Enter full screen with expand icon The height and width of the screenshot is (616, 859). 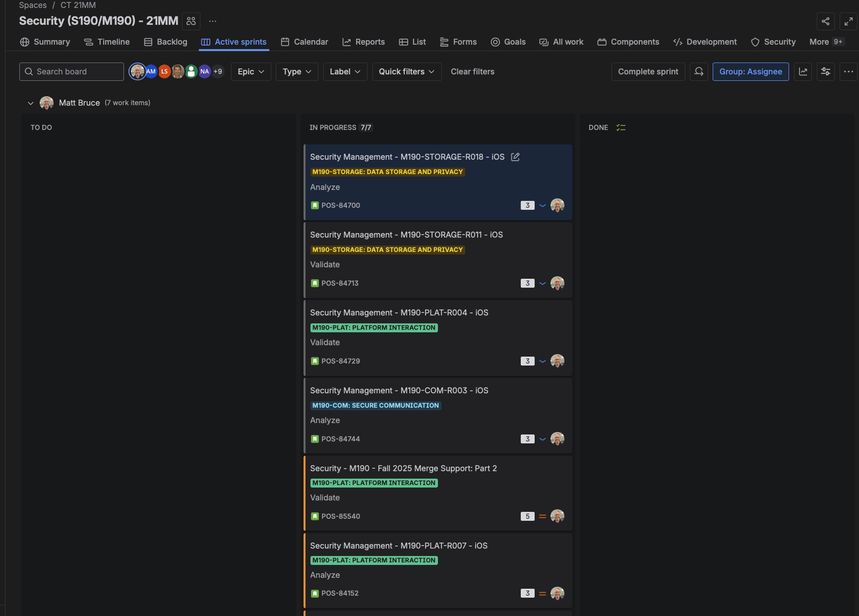pyautogui.click(x=849, y=21)
